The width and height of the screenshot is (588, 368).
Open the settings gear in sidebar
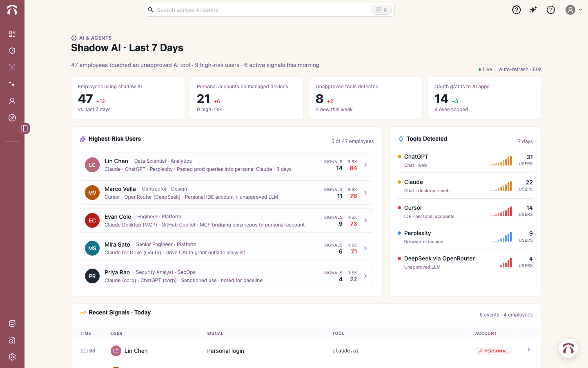(12, 357)
